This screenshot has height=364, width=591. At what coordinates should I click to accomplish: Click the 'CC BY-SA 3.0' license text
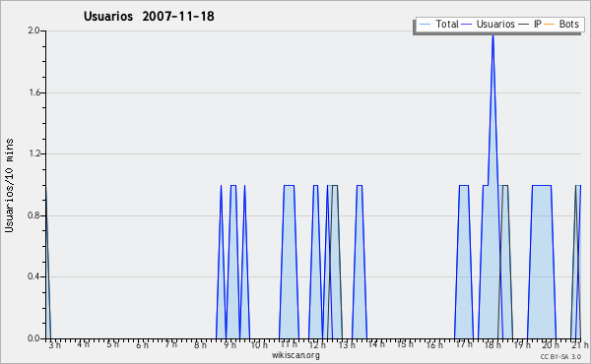[560, 356]
